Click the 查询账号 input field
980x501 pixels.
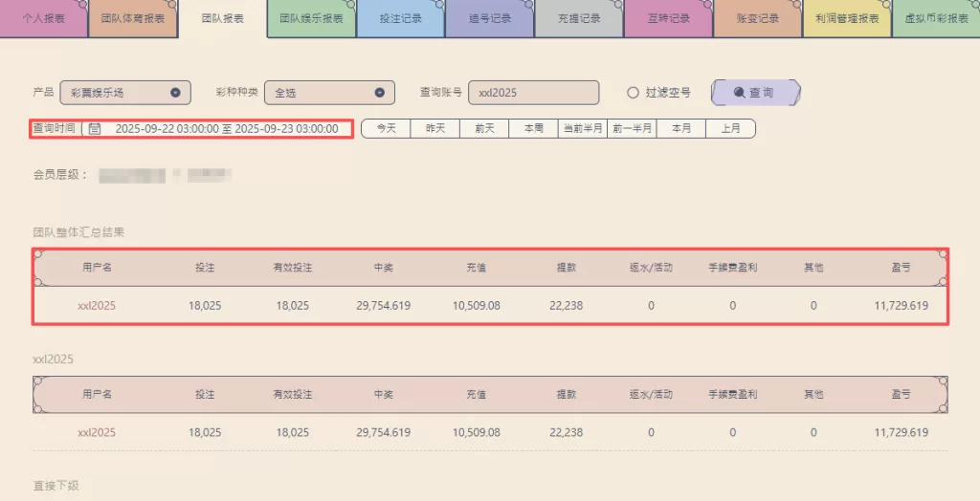click(x=533, y=93)
